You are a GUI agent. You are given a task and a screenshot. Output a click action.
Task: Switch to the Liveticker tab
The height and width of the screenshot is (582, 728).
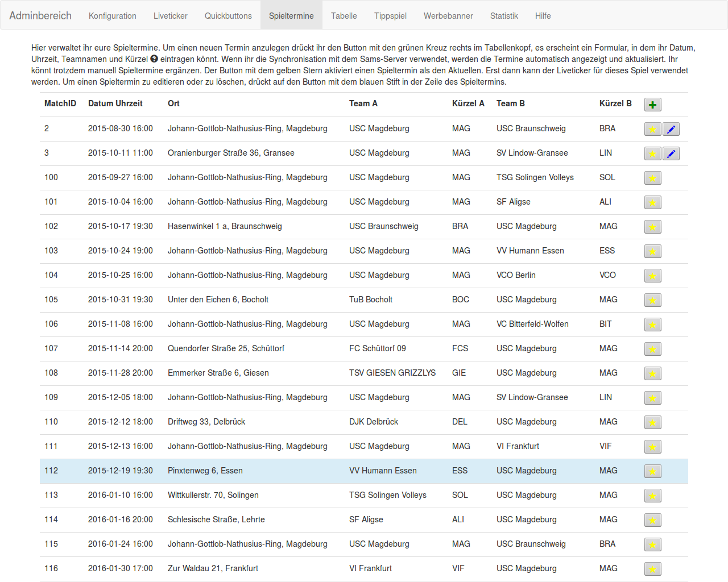(170, 16)
